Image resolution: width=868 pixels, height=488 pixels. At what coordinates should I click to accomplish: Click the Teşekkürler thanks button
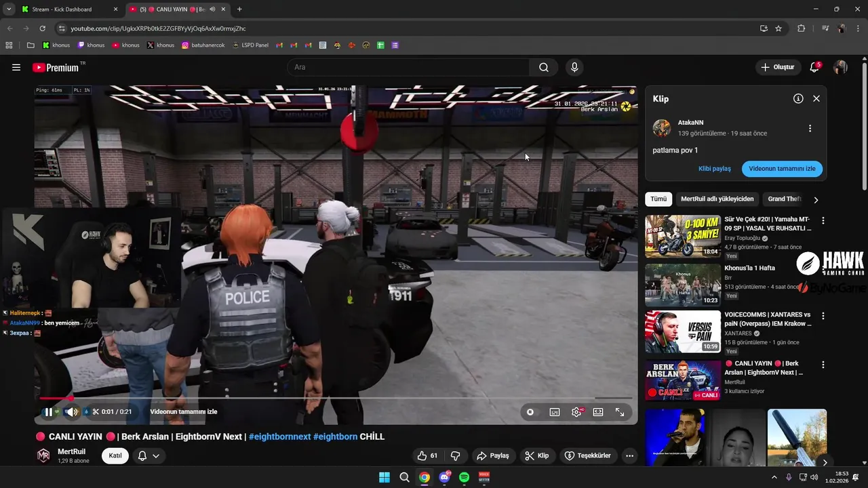[x=588, y=455]
